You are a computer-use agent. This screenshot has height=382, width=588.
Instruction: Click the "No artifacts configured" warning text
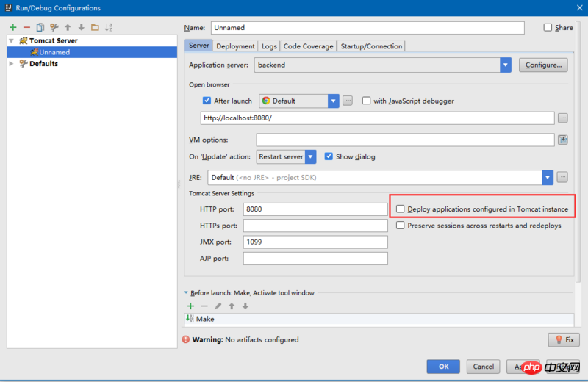click(x=262, y=339)
